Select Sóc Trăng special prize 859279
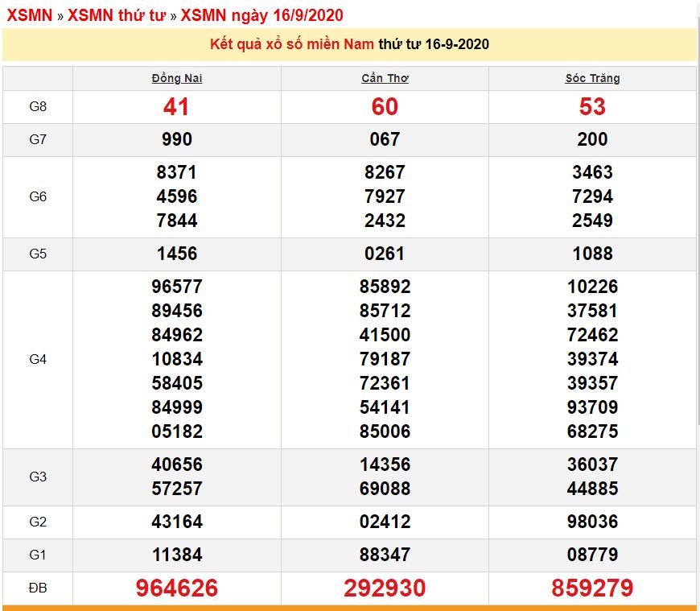The image size is (700, 611). tap(592, 588)
